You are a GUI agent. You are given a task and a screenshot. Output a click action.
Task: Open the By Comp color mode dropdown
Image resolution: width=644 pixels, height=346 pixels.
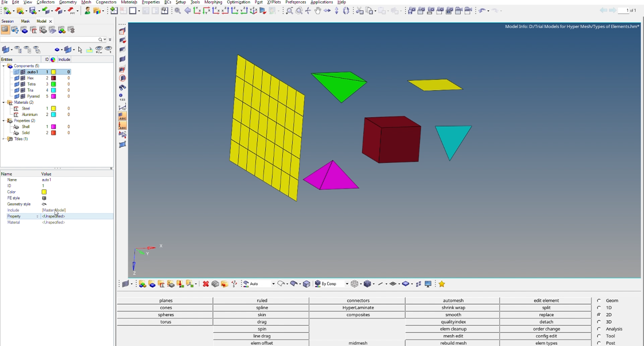pos(346,284)
